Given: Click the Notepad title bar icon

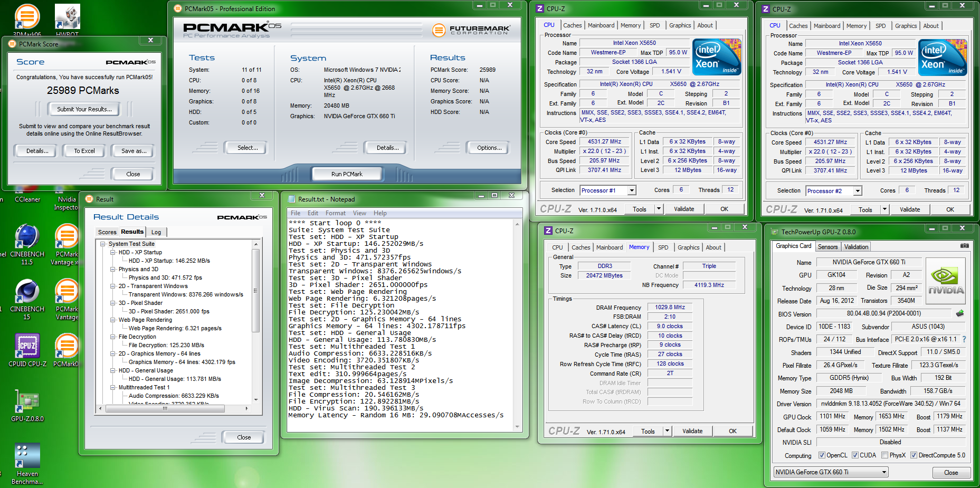Looking at the screenshot, I should pos(291,199).
